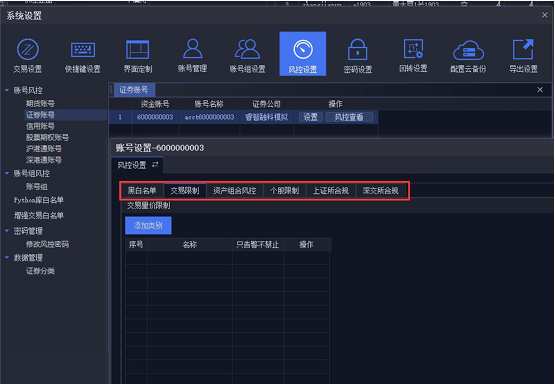Screen dimensions: 555x384
Task: Click 风控查看 button for account 6000000003
Action: (x=349, y=117)
